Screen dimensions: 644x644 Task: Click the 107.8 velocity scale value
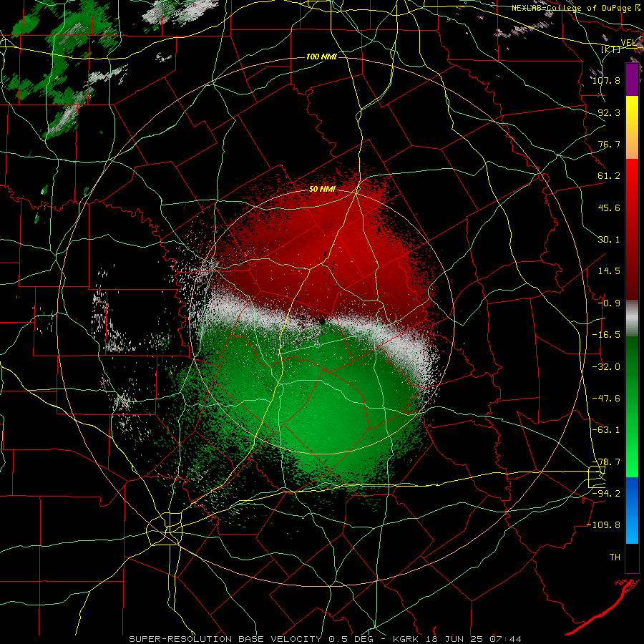pos(606,80)
